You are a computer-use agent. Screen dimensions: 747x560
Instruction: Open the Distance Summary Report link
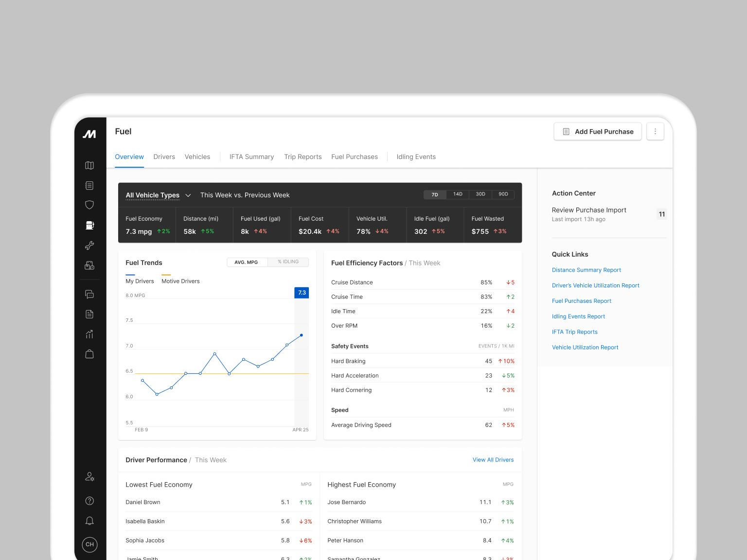[587, 270]
